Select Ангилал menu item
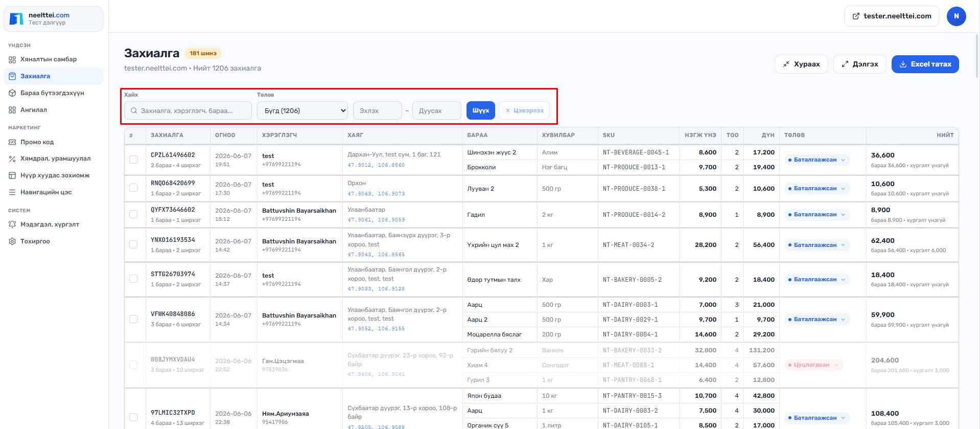The image size is (980, 429). pyautogui.click(x=53, y=110)
